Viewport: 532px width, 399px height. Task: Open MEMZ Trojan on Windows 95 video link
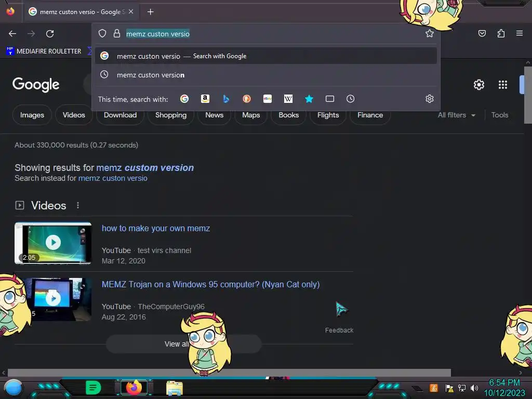211,284
